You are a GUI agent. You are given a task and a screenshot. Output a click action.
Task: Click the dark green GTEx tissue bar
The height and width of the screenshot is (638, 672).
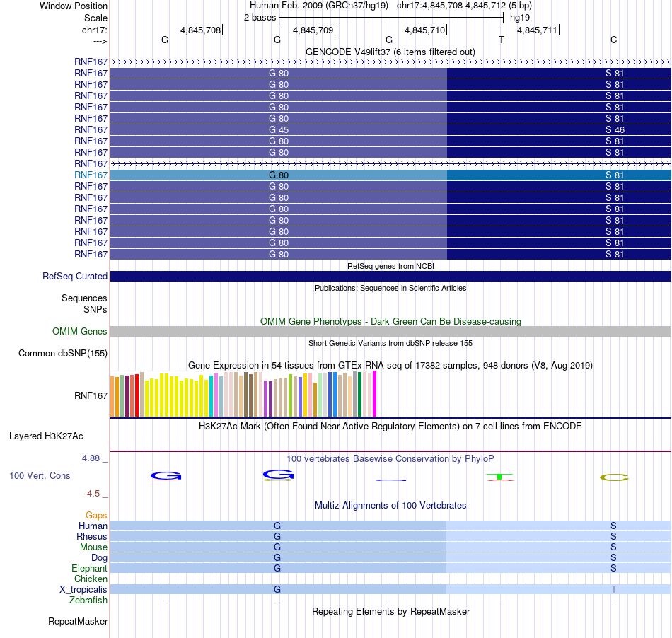359,394
